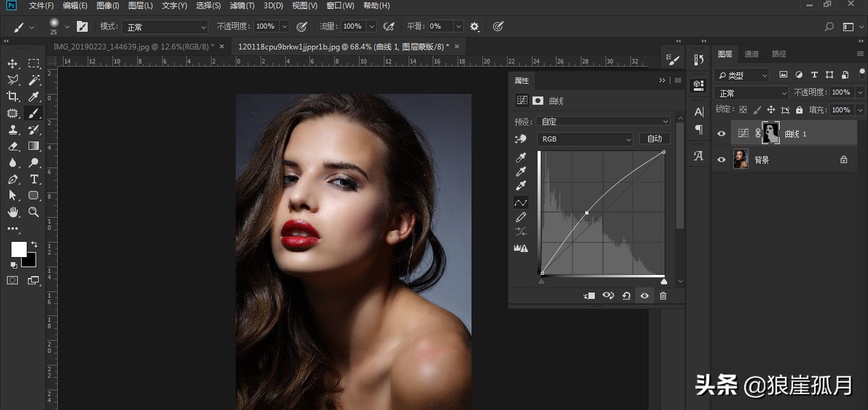
Task: Enable airbrush build-up in options bar
Action: (x=390, y=27)
